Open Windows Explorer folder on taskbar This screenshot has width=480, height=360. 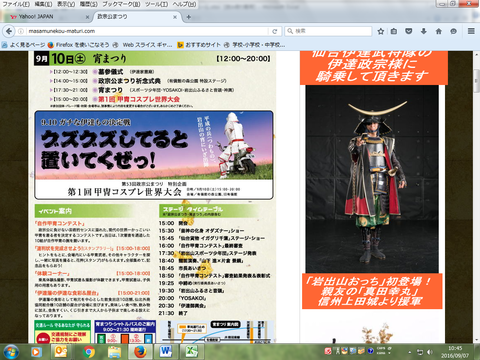114,352
